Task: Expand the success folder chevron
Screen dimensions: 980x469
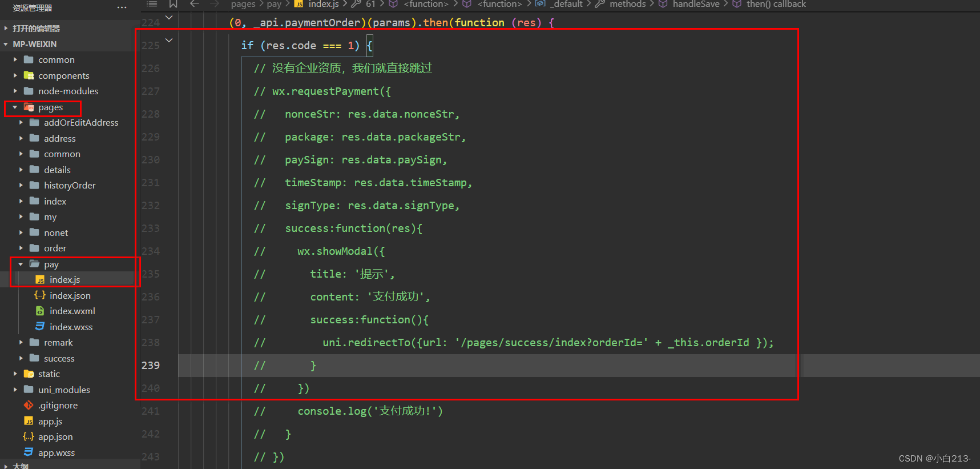Action: coord(21,358)
